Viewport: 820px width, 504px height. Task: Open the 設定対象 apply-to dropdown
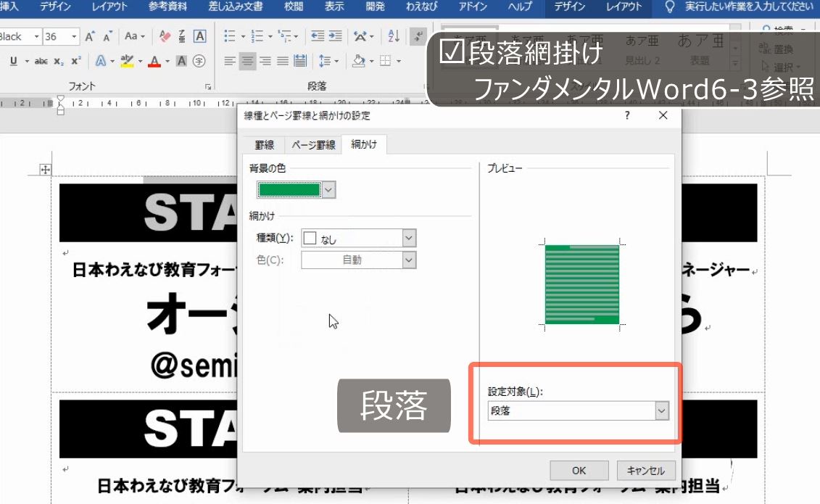coord(660,410)
